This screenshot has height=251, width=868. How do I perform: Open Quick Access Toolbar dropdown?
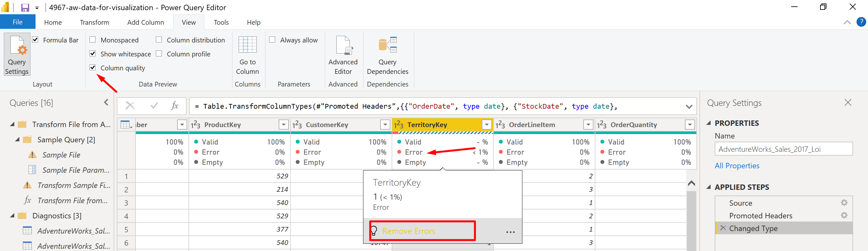click(x=37, y=8)
